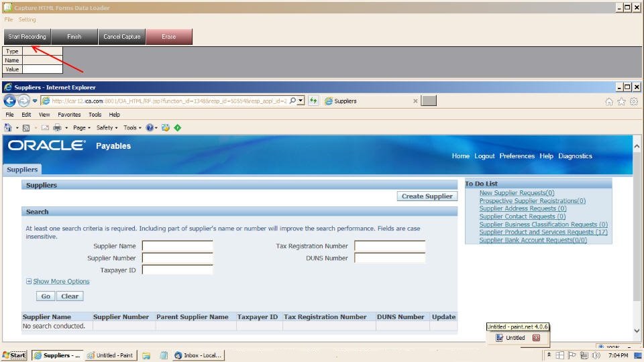
Task: Click the Action Center flag tray icon
Action: tap(572, 355)
